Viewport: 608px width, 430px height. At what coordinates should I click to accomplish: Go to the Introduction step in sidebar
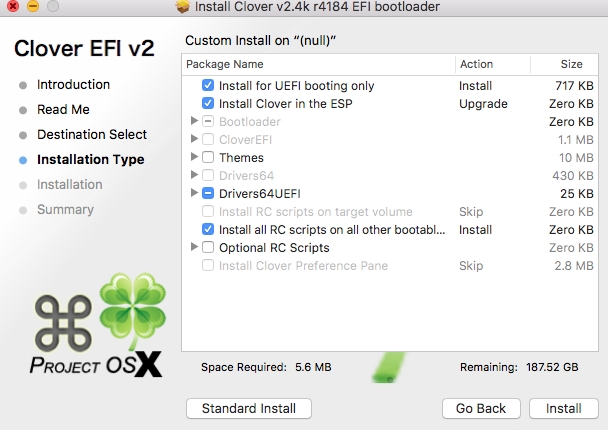pos(73,85)
